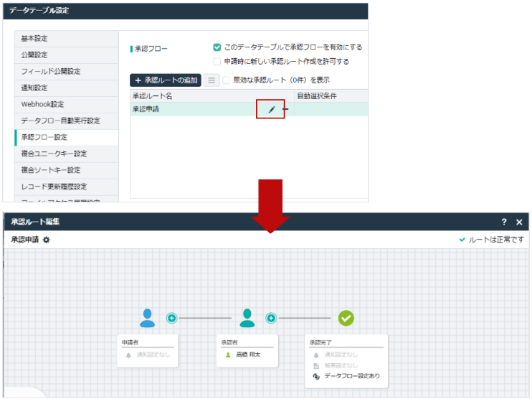
Task: Open help with the question mark icon
Action: tap(504, 222)
